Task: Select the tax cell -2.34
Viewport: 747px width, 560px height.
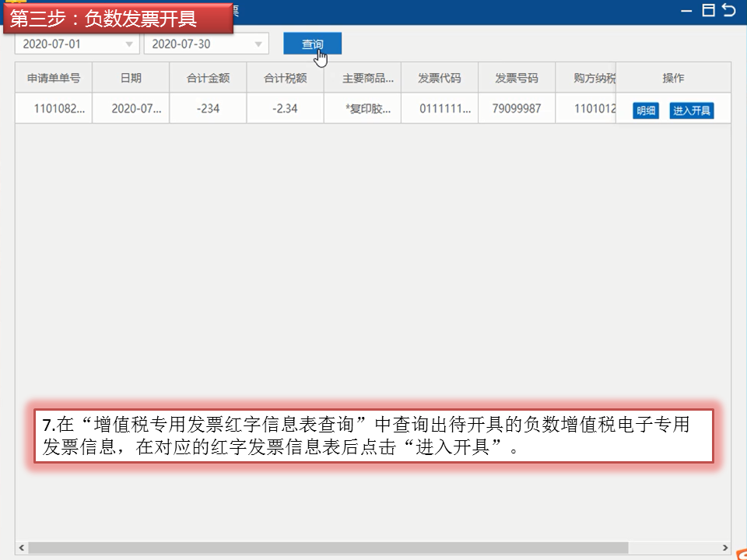Action: point(285,108)
